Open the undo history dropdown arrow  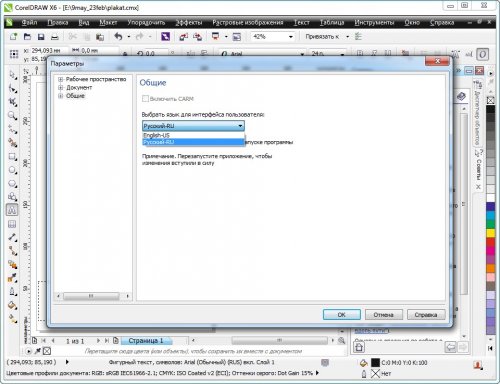(x=129, y=37)
